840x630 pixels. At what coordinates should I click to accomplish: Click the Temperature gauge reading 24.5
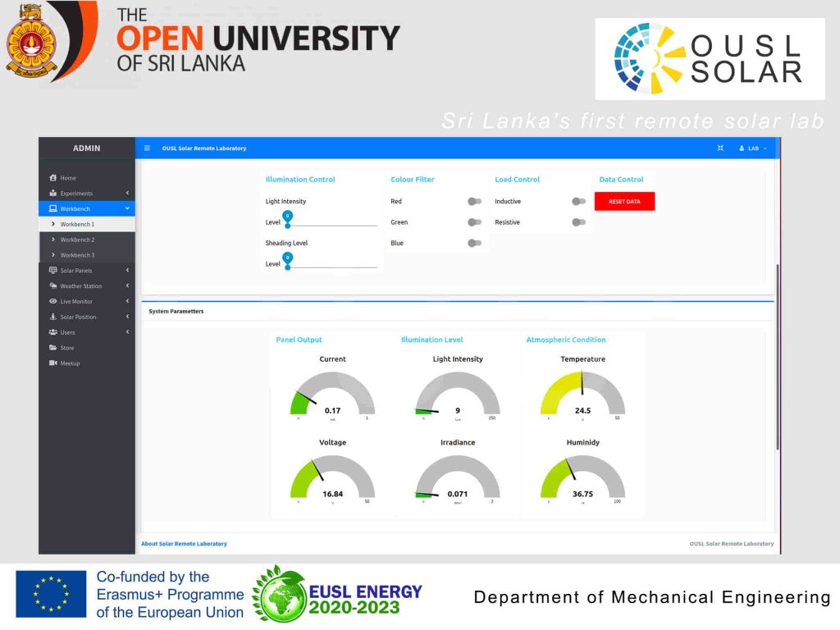tap(583, 410)
